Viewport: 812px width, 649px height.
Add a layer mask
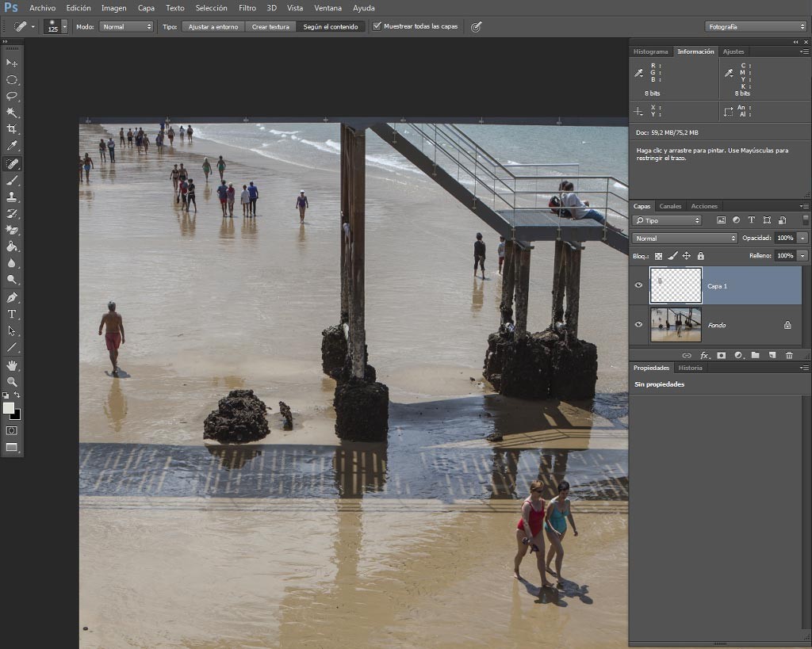(722, 355)
